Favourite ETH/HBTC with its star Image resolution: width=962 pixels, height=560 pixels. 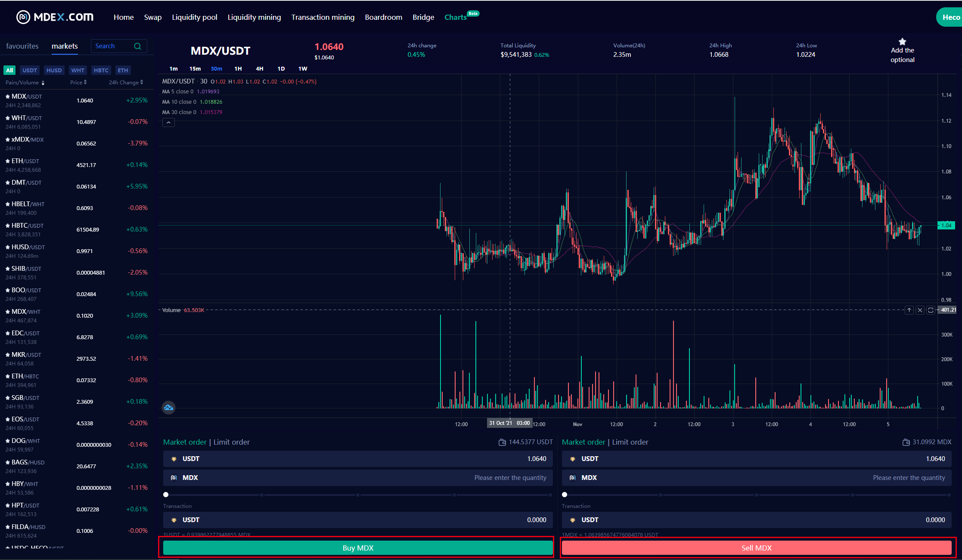[x=8, y=376]
